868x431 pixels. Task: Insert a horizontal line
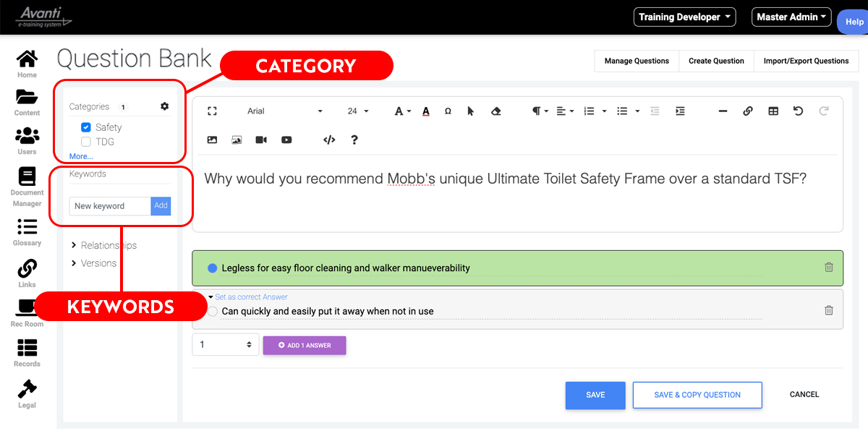723,111
